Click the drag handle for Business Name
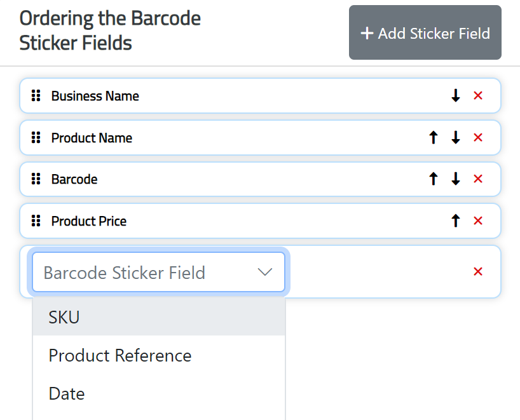Viewport: 520px width, 420px height. tap(36, 95)
